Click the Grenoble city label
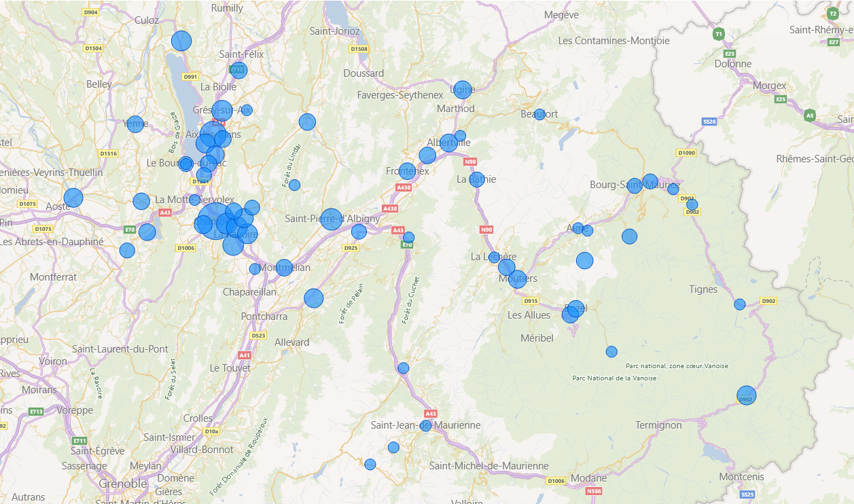 tap(123, 484)
